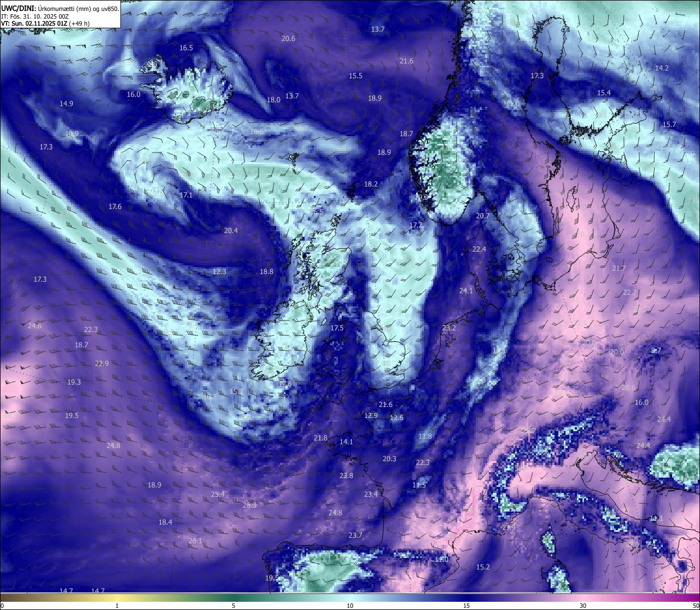
Task: Click the map value 15.4
Action: point(604,92)
